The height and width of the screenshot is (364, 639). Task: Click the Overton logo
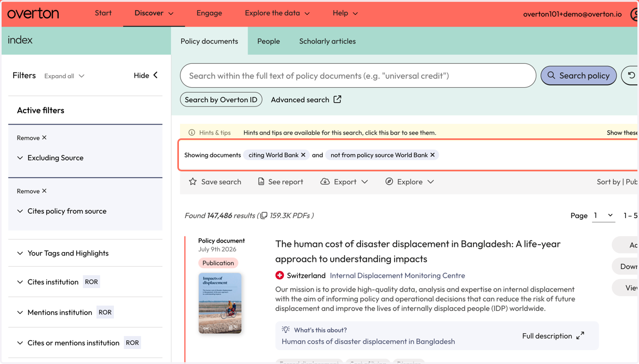point(33,13)
